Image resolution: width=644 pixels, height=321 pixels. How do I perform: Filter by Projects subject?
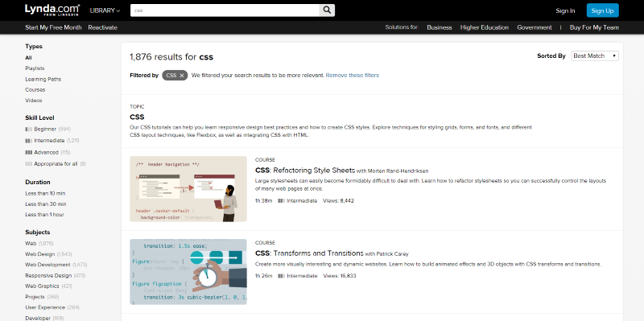pos(43,297)
